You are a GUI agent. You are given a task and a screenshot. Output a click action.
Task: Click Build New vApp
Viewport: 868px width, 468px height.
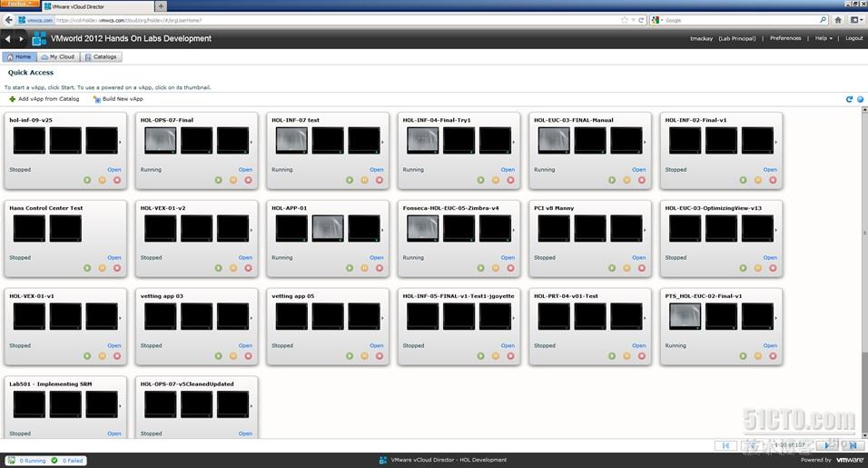tap(118, 99)
